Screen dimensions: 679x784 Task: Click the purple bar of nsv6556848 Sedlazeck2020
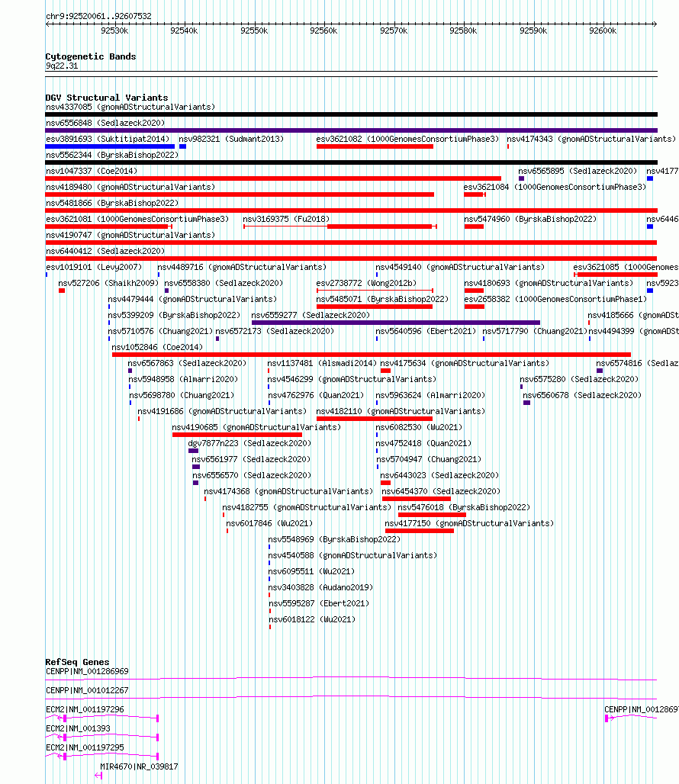click(x=351, y=130)
